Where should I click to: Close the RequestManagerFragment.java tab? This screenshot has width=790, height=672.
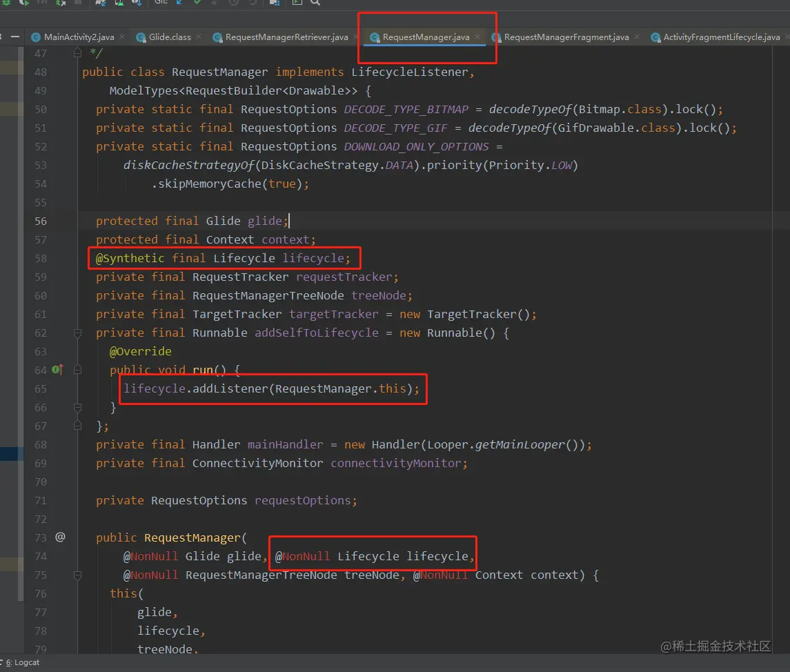click(637, 37)
